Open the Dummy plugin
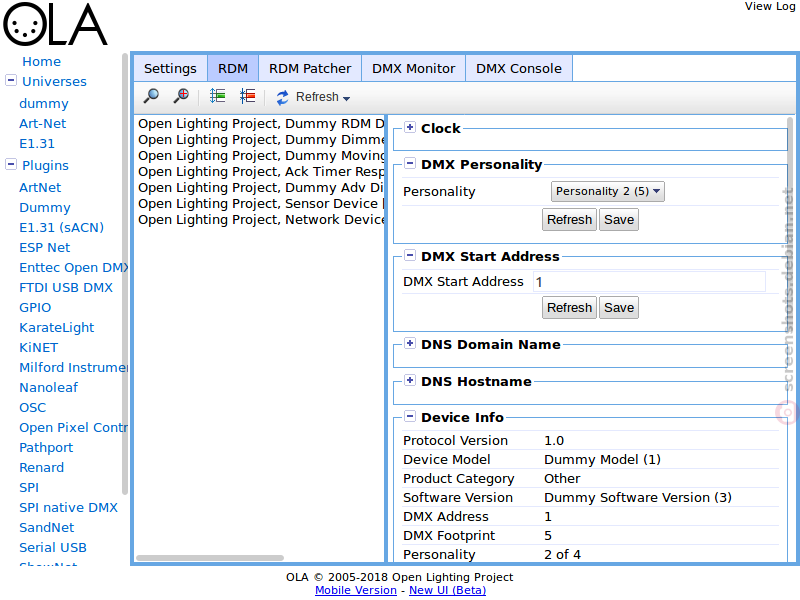The height and width of the screenshot is (600, 800). (45, 208)
